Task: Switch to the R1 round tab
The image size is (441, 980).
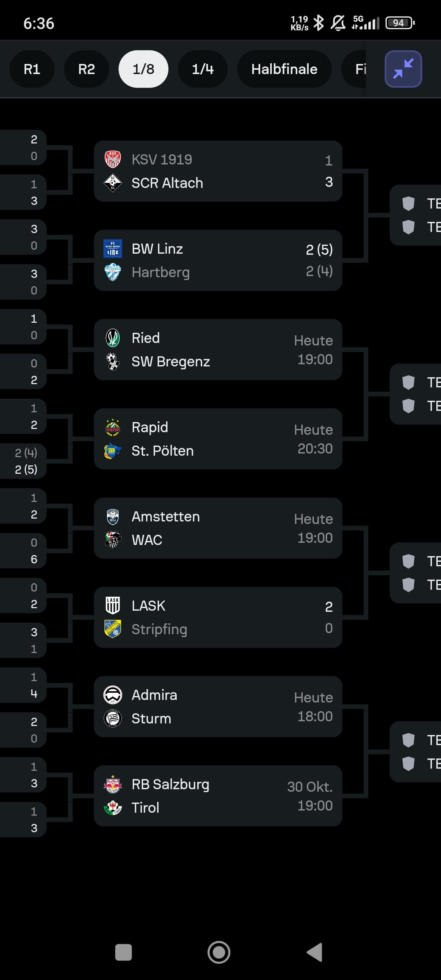Action: (32, 69)
